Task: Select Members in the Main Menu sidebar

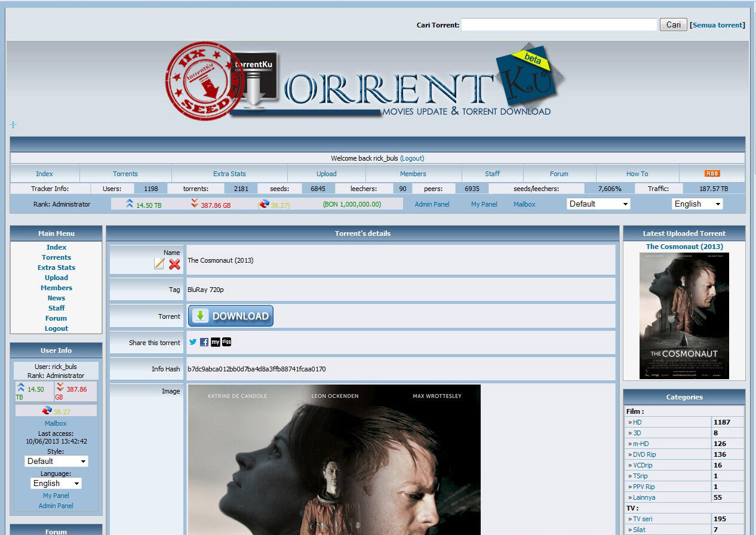Action: (56, 288)
